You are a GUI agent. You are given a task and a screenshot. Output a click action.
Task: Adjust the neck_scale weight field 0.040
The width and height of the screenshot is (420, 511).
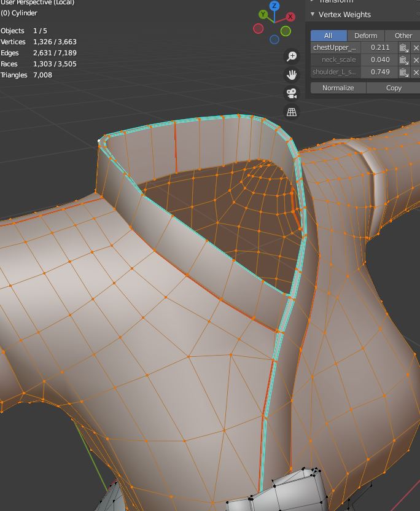(x=379, y=60)
